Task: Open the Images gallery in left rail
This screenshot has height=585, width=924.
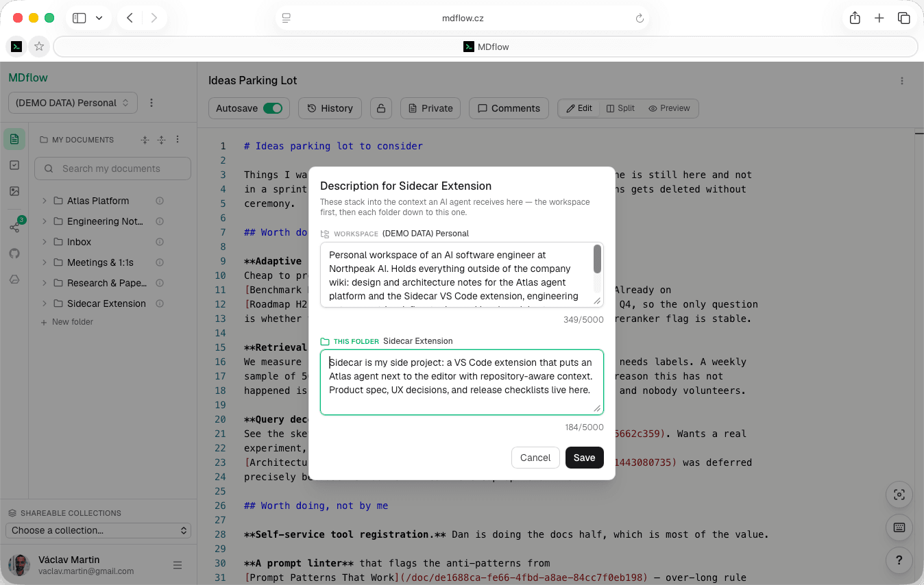Action: coord(14,191)
